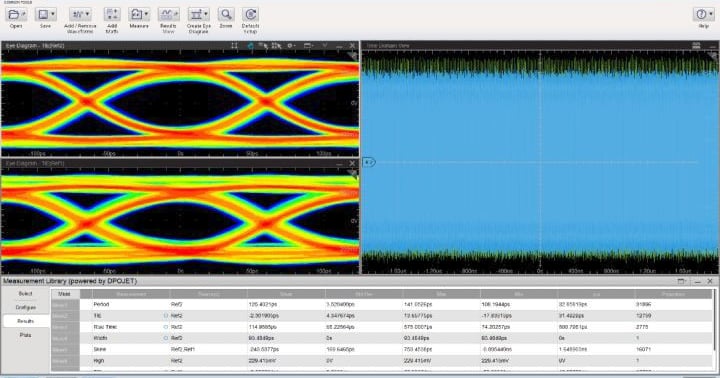Expand the Create Eye Diagram dropdown arrow
720x378 pixels.
[x=206, y=14]
